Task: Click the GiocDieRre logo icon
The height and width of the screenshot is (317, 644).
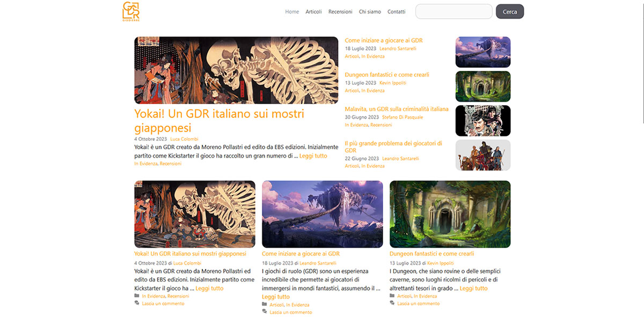Action: coord(133,11)
